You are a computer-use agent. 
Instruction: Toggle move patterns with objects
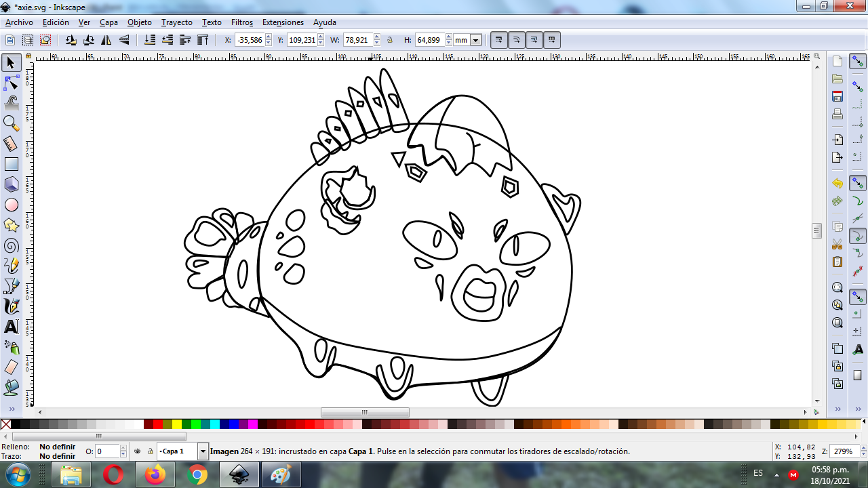(x=552, y=40)
